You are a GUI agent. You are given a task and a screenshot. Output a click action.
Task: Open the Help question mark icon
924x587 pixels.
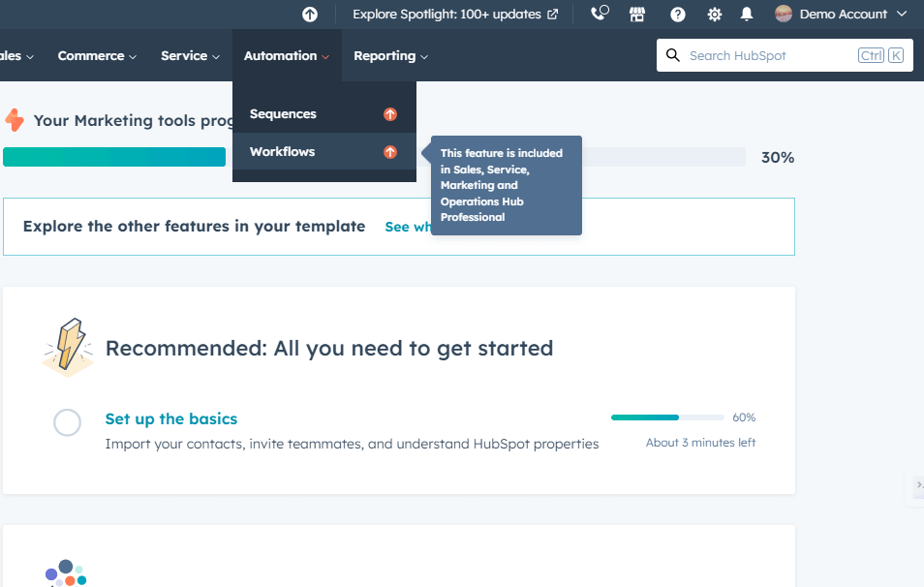[x=678, y=15]
